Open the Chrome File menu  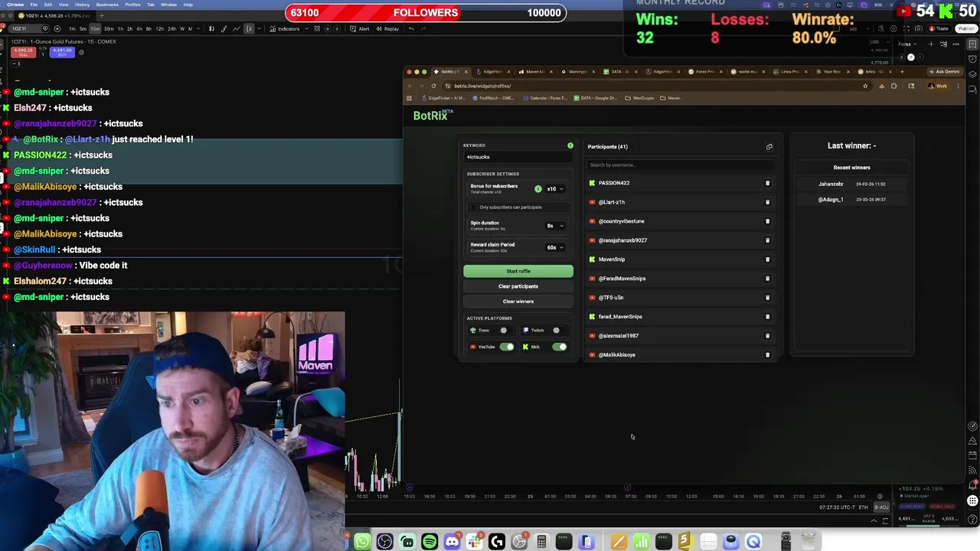click(34, 5)
